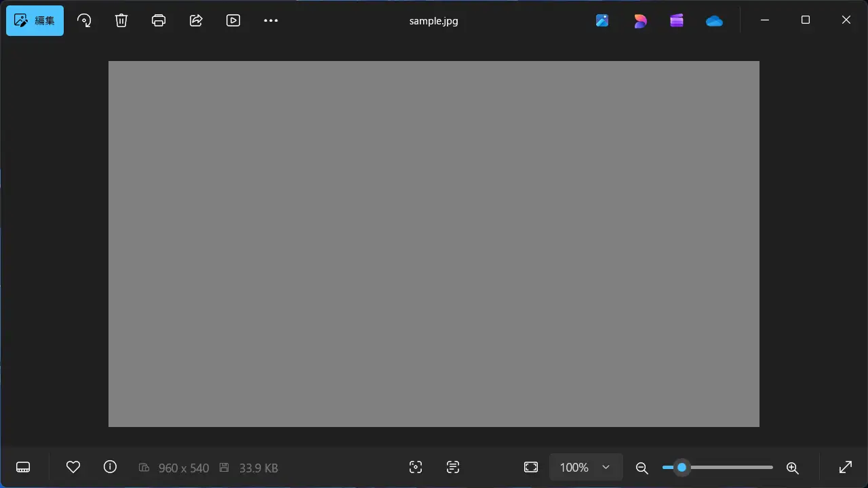Click the zoom slider handle
Image resolution: width=868 pixels, height=488 pixels.
pos(682,467)
